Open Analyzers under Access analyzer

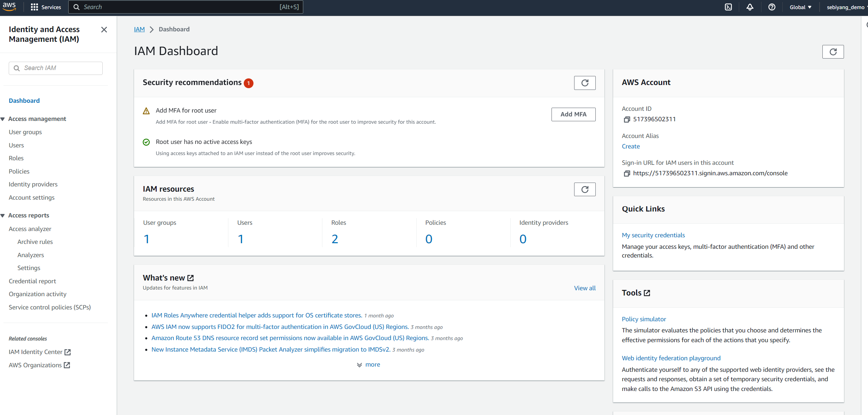(x=31, y=255)
